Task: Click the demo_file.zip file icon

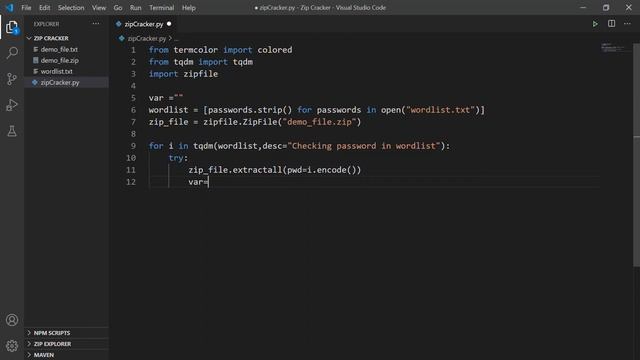Action: tap(36, 60)
